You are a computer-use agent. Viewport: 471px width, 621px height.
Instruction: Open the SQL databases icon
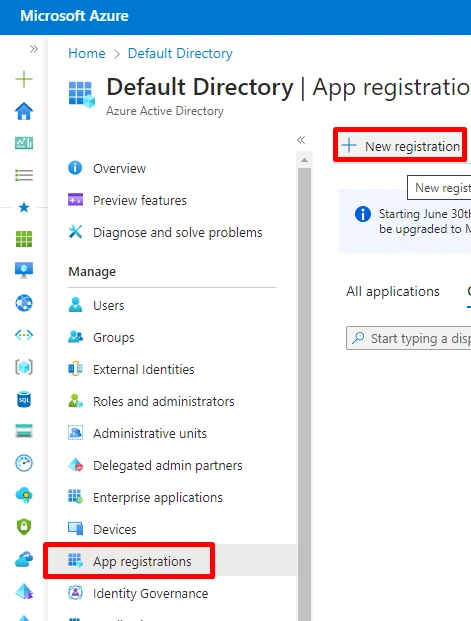coord(24,399)
